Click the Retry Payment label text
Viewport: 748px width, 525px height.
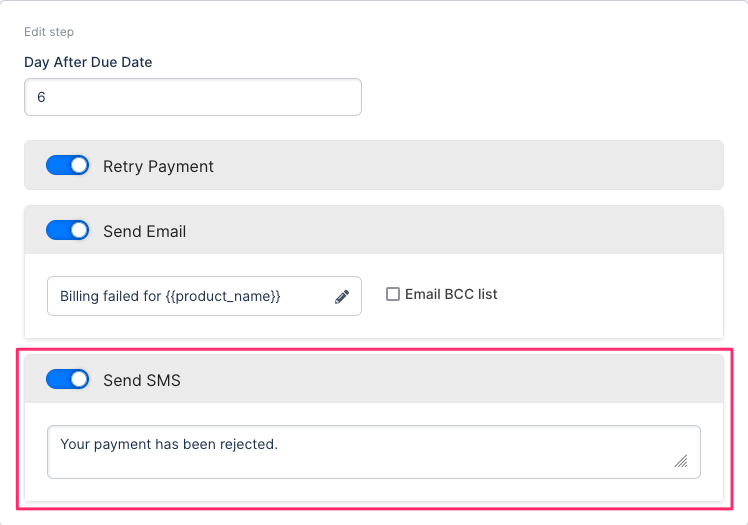coord(158,166)
